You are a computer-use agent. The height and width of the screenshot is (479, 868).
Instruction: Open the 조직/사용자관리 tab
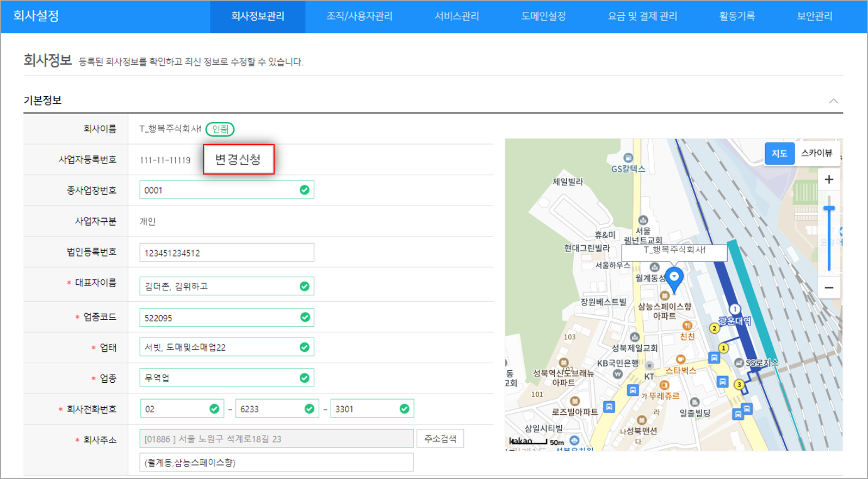(x=359, y=16)
